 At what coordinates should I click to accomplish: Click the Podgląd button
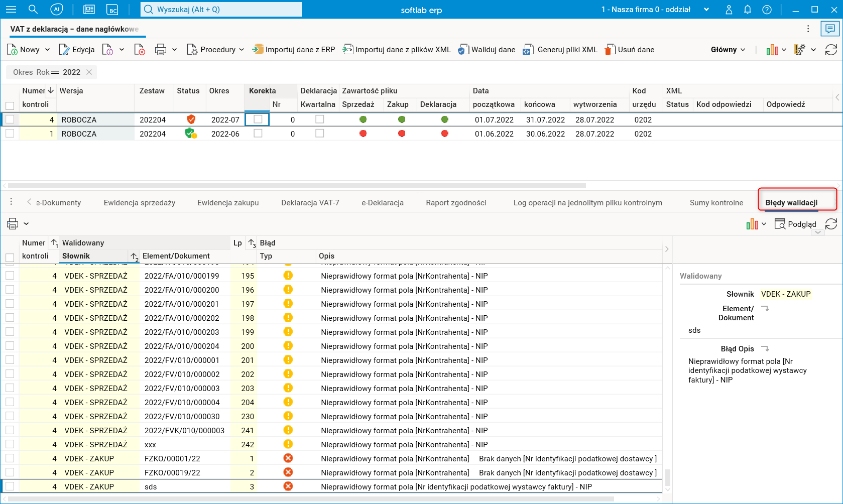[795, 224]
